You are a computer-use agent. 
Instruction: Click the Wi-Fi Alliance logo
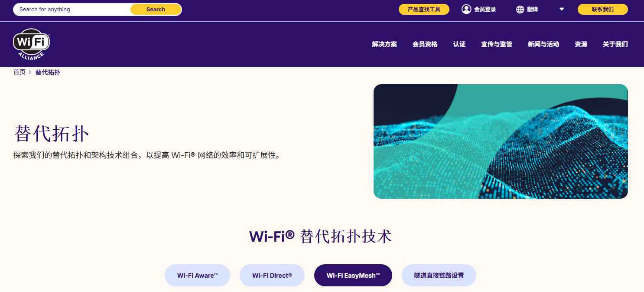pos(32,44)
